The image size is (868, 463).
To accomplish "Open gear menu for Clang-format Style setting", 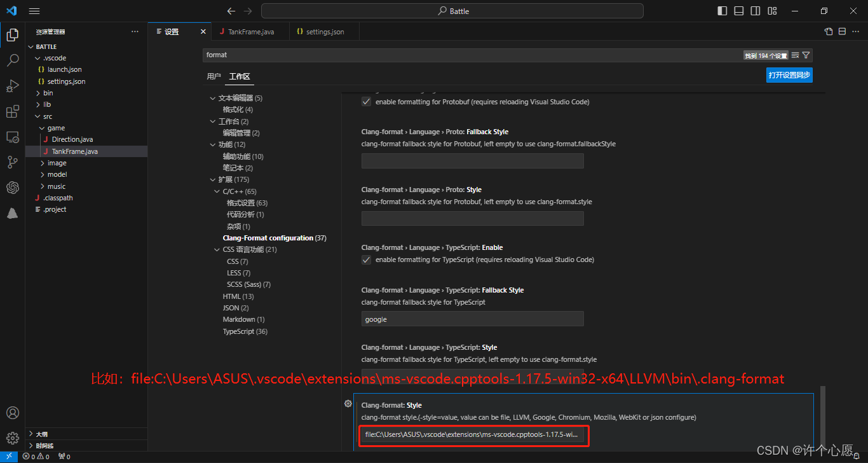I will 348,404.
